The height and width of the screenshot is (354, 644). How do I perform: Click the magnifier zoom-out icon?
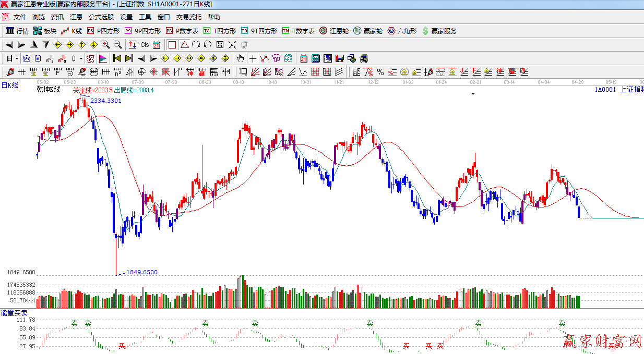(117, 45)
